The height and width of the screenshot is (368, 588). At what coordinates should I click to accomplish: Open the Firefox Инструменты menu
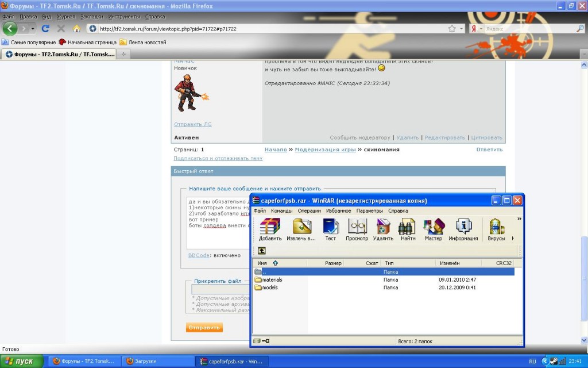tap(124, 17)
